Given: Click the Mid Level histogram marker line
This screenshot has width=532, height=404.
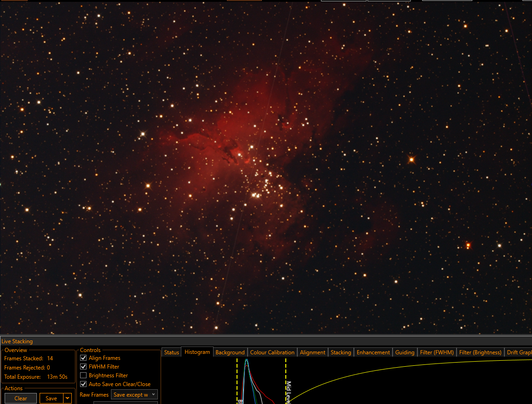Looking at the screenshot, I should [x=286, y=381].
